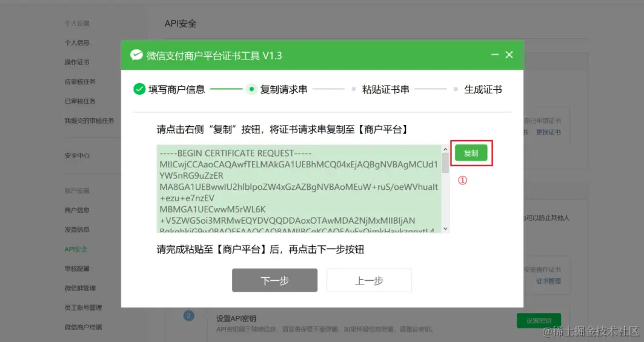Click the WeChat Pay logo in dialog title
This screenshot has width=644, height=342.
point(136,55)
